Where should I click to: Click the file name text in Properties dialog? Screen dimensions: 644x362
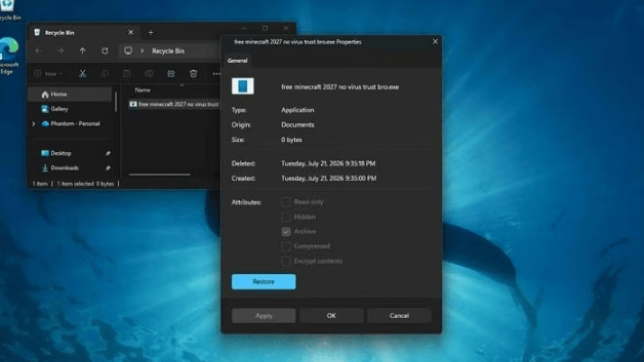340,87
